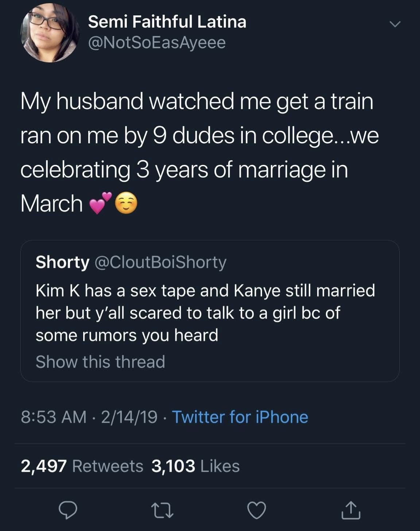This screenshot has width=420, height=531.
Task: Click the Semi Faithful Latina display name
Action: coord(167,22)
